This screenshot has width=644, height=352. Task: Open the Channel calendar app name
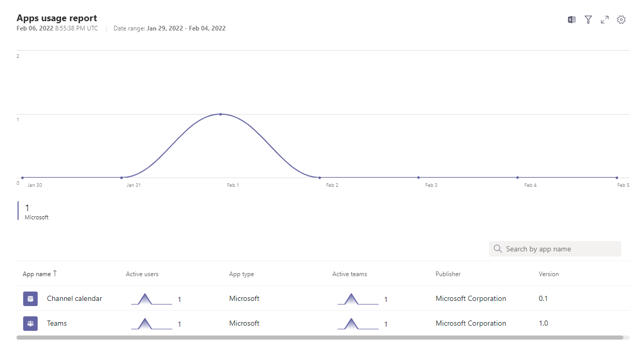pyautogui.click(x=74, y=298)
